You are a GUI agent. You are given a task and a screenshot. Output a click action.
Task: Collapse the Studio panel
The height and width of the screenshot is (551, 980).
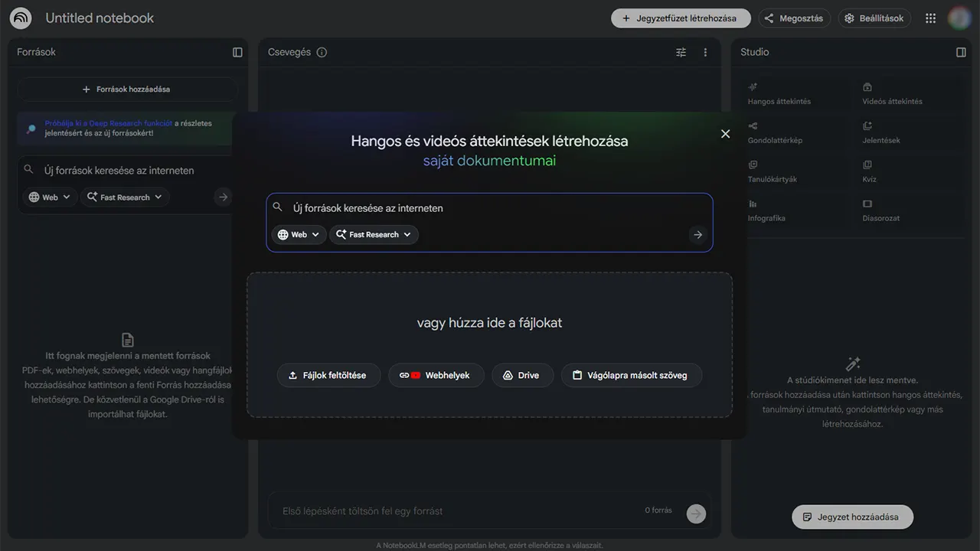click(x=961, y=52)
